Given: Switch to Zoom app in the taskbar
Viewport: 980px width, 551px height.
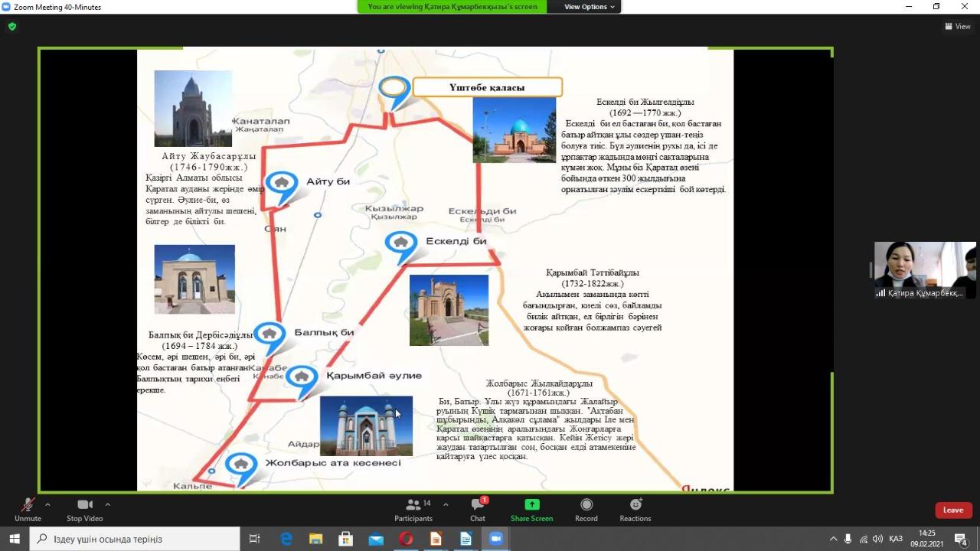Looking at the screenshot, I should pyautogui.click(x=495, y=539).
